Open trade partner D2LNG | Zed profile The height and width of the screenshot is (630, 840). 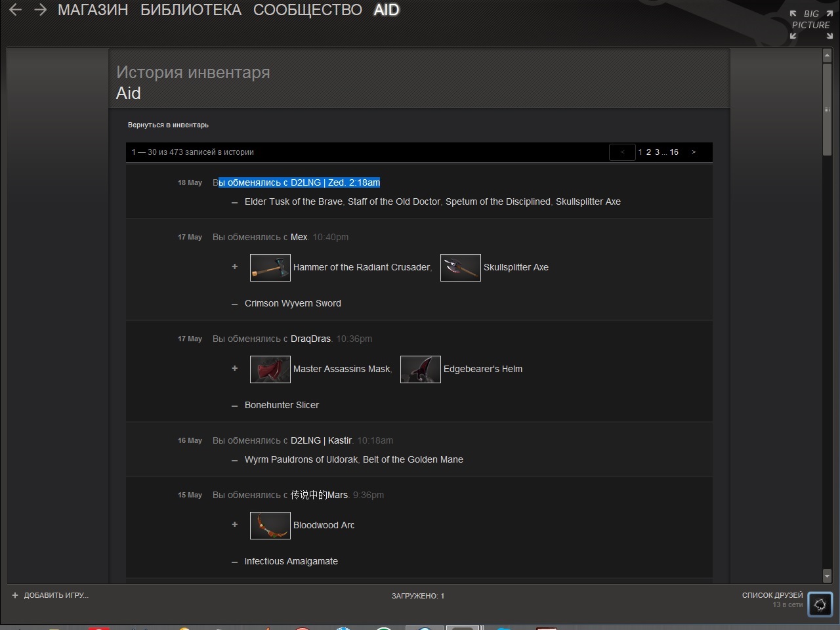coord(317,182)
